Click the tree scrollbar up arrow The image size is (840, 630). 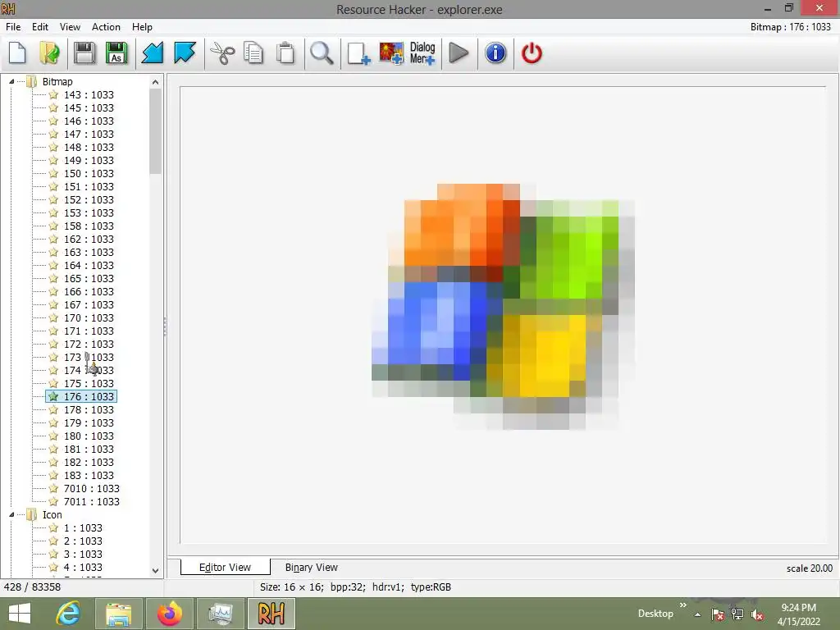pos(155,82)
